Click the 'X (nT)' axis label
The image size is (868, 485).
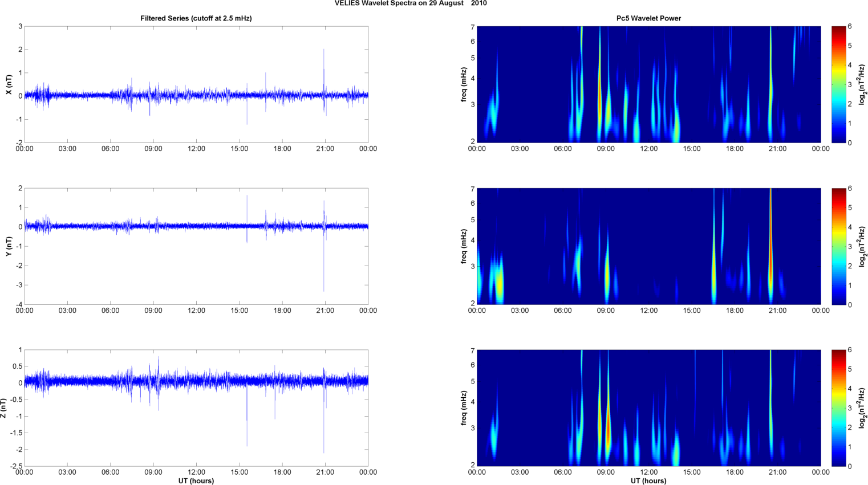pyautogui.click(x=9, y=84)
